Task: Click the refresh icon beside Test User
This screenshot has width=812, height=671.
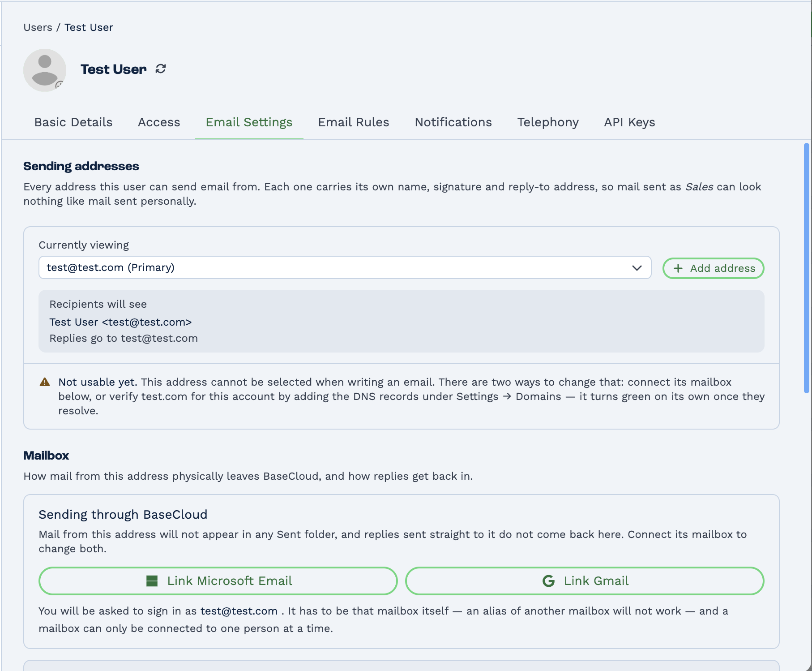Action: [x=161, y=69]
